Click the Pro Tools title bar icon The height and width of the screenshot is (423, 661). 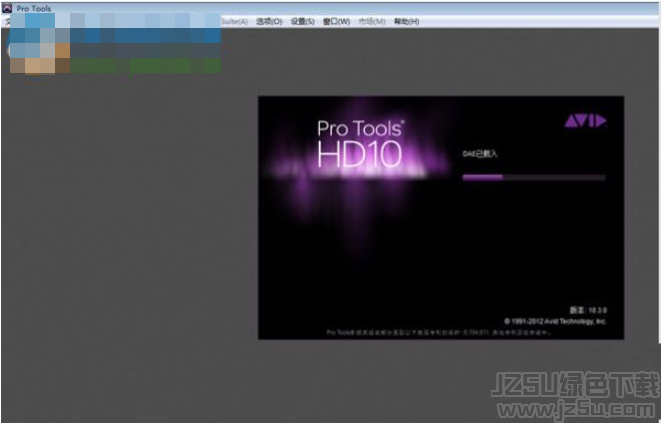7,8
